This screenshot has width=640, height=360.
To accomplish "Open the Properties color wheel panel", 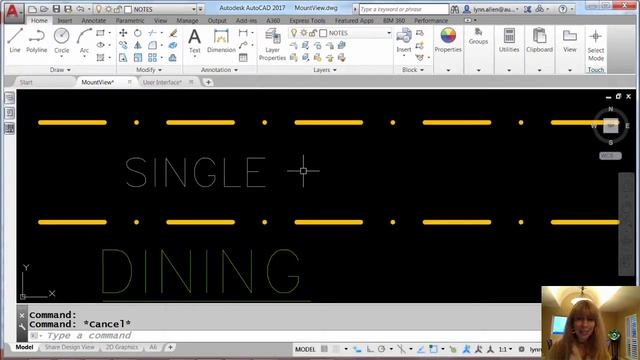I will click(x=448, y=40).
